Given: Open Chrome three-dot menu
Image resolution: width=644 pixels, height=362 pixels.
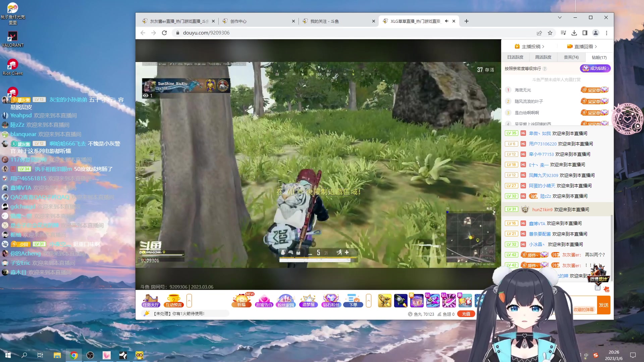Looking at the screenshot, I should (606, 33).
